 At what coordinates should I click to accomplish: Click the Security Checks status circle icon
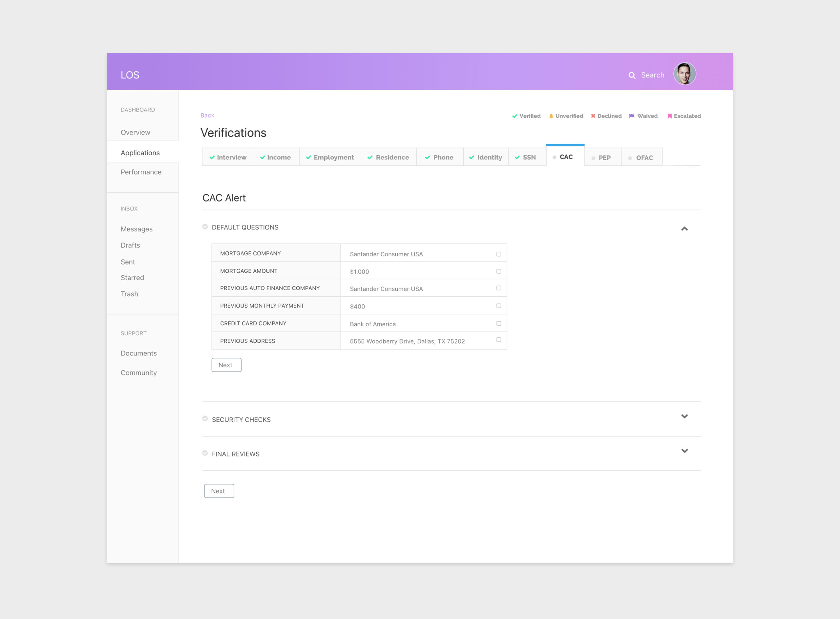[x=205, y=418]
